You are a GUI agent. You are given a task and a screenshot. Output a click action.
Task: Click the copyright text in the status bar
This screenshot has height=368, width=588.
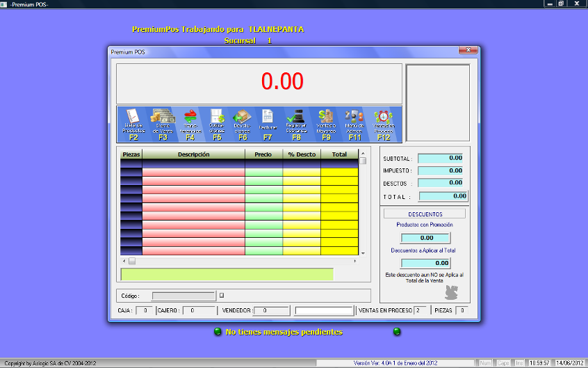(50, 363)
